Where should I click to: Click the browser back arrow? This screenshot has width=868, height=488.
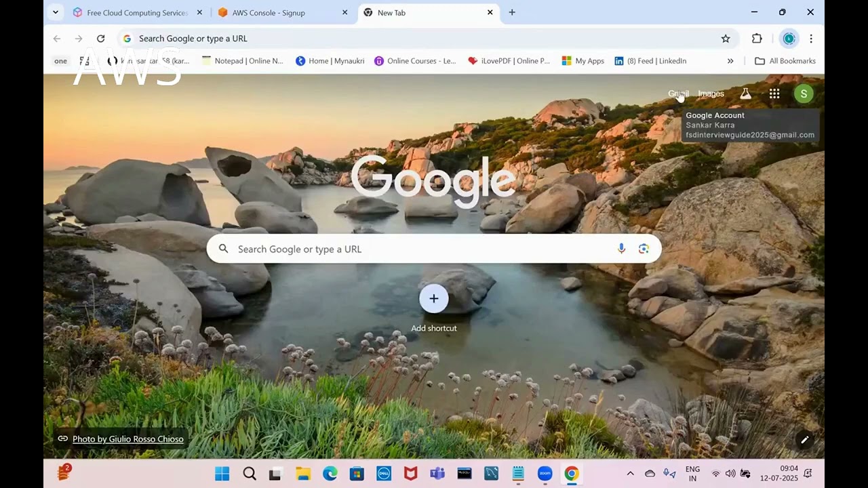(x=57, y=39)
